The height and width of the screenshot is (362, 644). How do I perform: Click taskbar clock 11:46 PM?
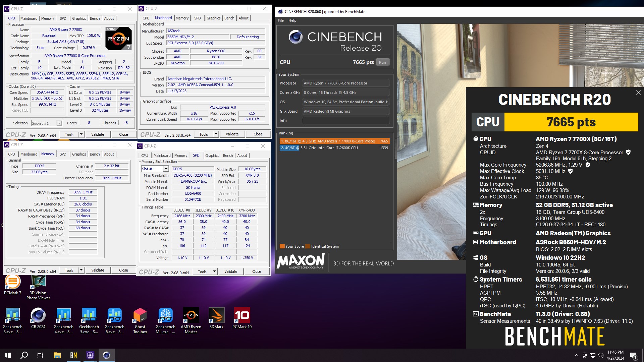(615, 355)
